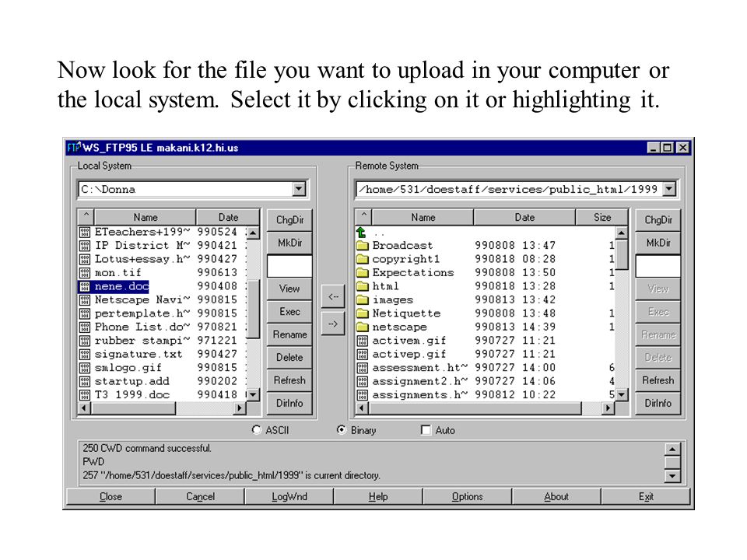This screenshot has height=560, width=747.
Task: Click the About button
Action: point(556,496)
